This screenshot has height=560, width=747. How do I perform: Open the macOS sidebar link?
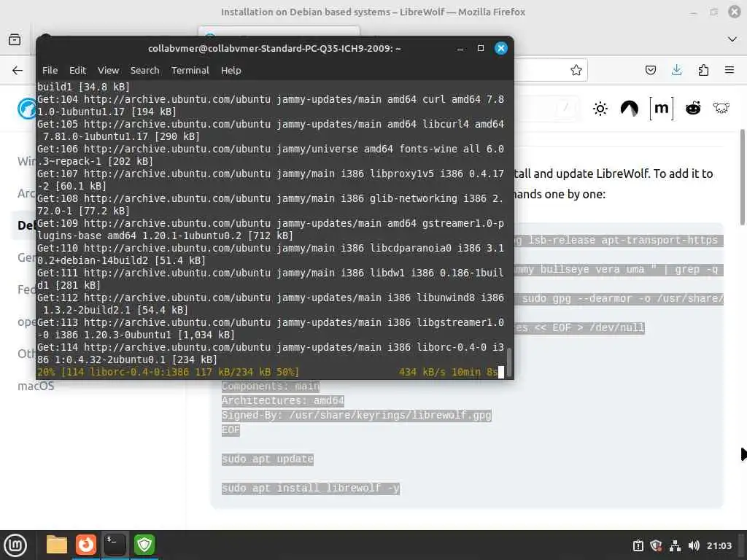[36, 386]
